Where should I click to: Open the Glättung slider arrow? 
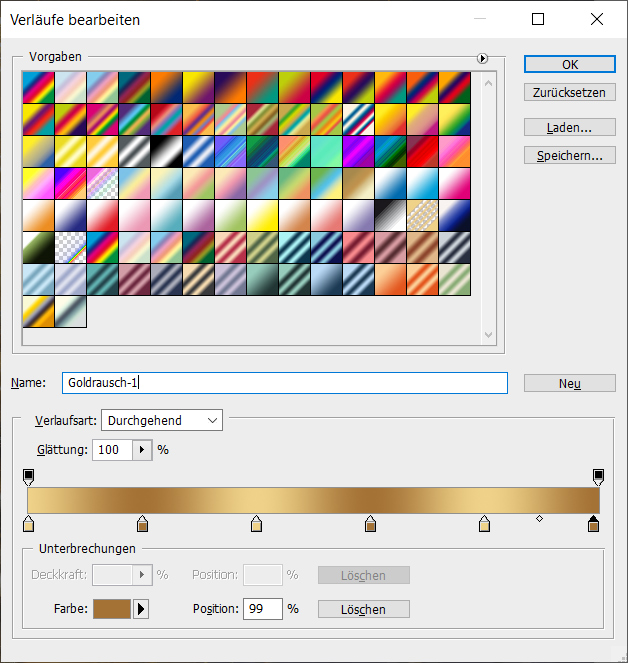tap(141, 450)
